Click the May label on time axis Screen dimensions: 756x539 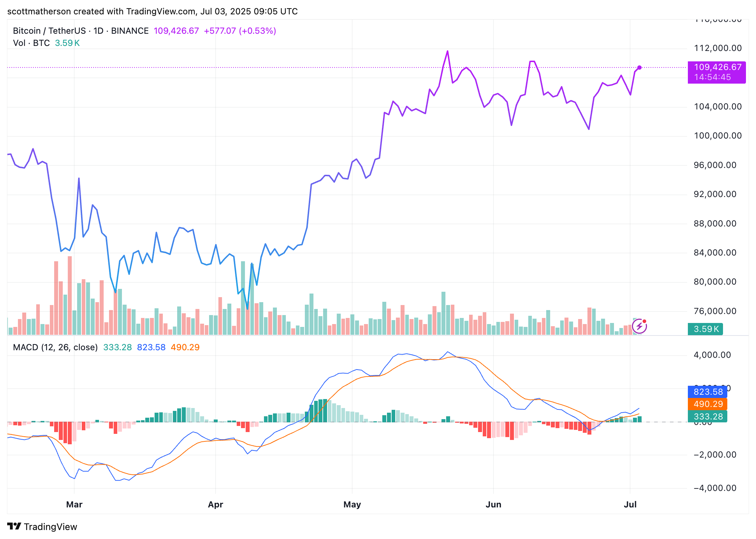tap(352, 505)
